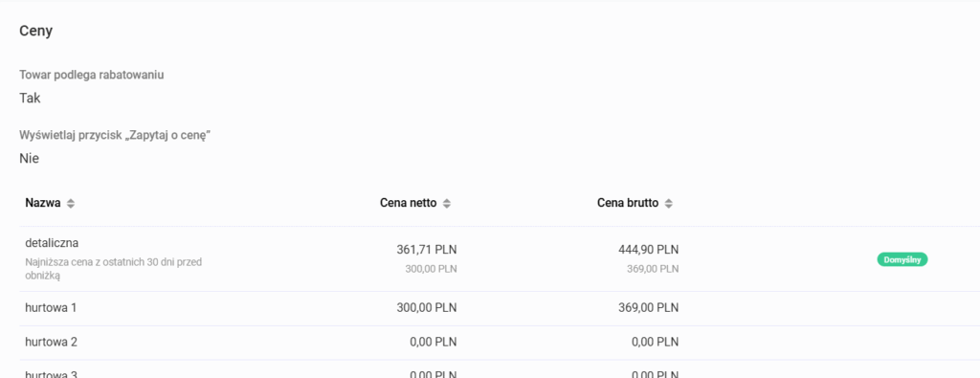This screenshot has width=980, height=378.
Task: Sort by Cena brutto sort icon
Action: pos(669,204)
